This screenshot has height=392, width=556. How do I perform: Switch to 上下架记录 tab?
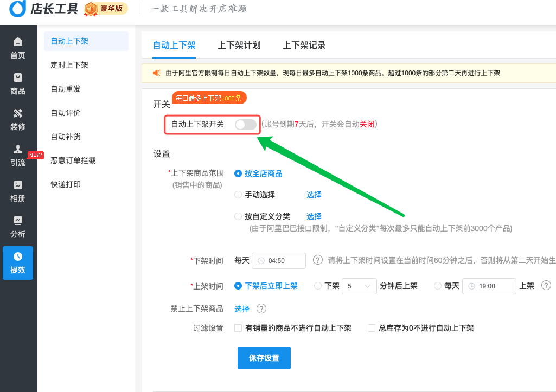tap(304, 46)
